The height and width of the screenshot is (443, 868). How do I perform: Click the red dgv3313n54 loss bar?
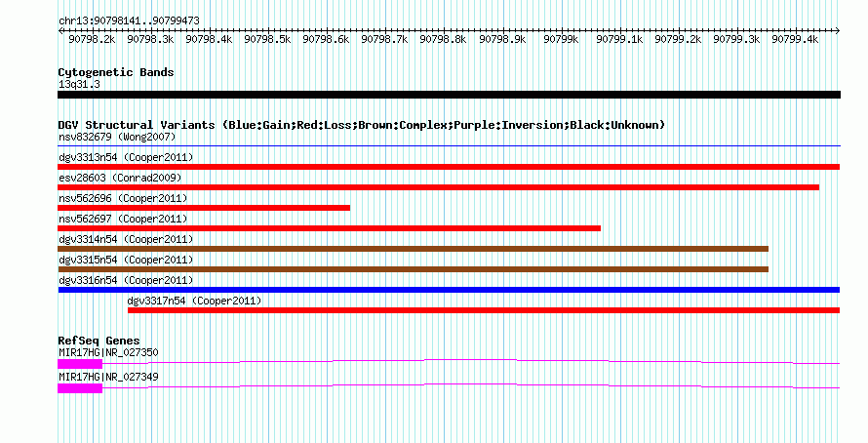point(449,167)
